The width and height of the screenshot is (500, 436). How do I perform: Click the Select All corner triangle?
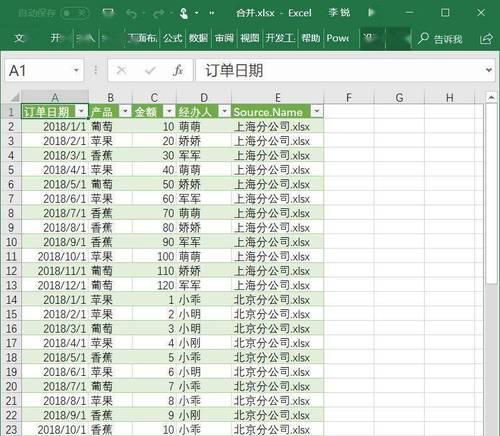[15, 97]
